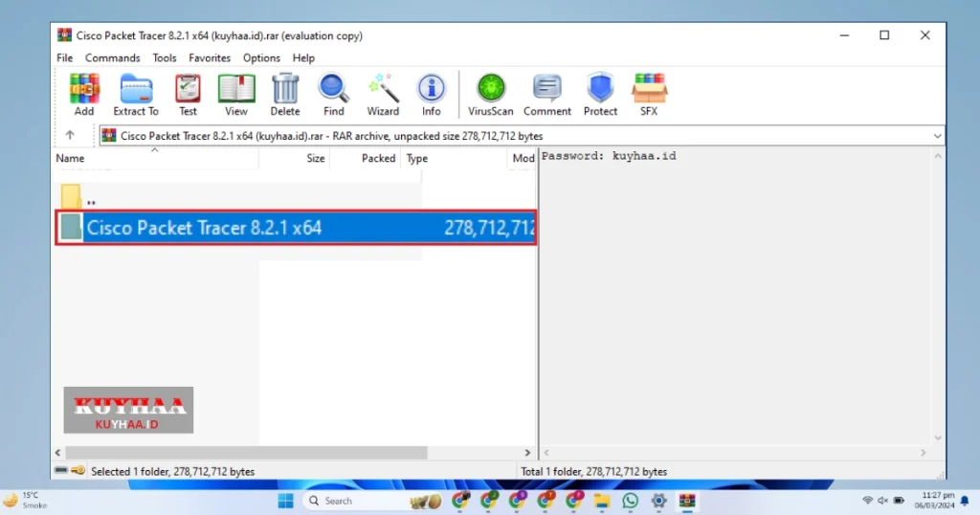Launch the Wizard wand tool
980x515 pixels.
tap(383, 95)
